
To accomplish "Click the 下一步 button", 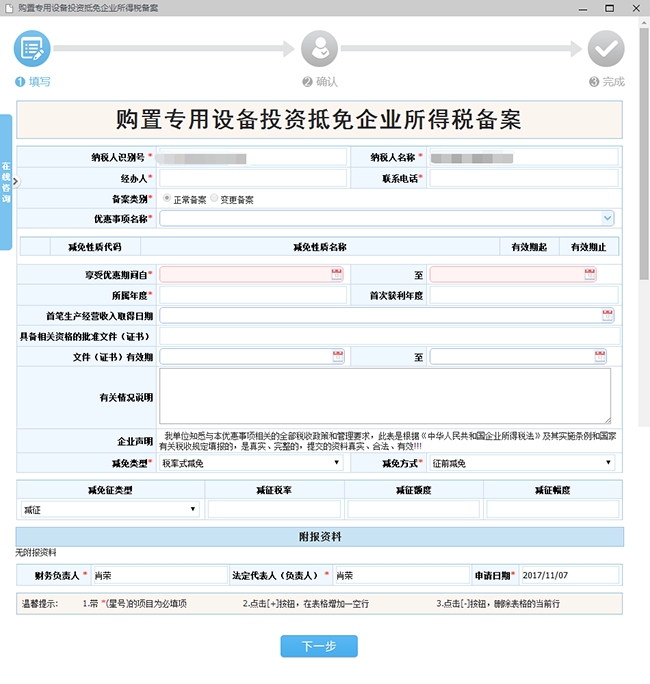I will pos(319,646).
